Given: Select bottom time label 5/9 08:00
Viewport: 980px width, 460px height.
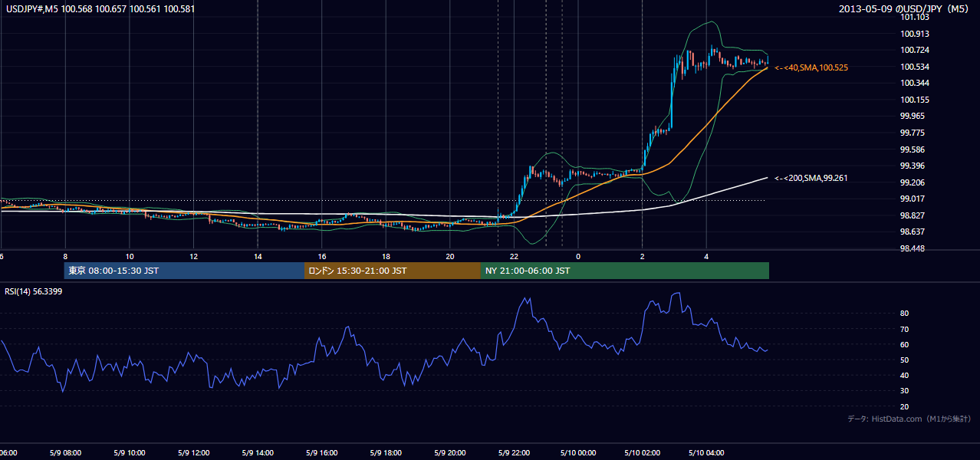Looking at the screenshot, I should [x=65, y=452].
